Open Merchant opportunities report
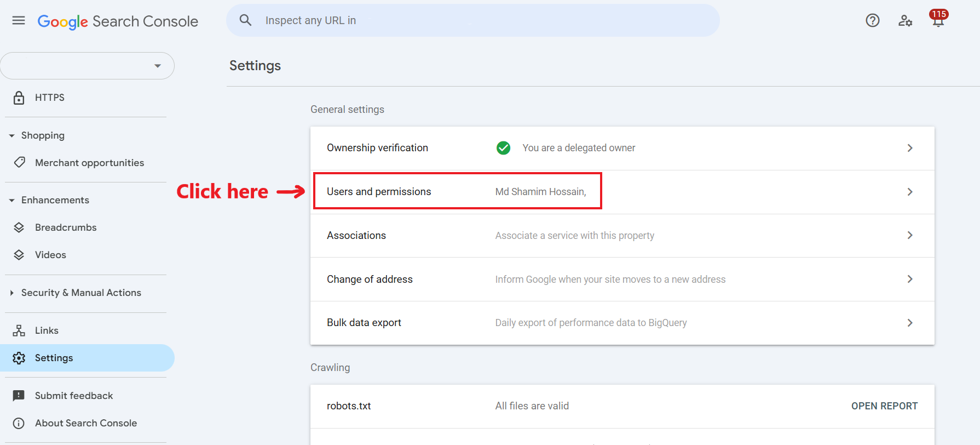This screenshot has width=980, height=445. click(89, 163)
